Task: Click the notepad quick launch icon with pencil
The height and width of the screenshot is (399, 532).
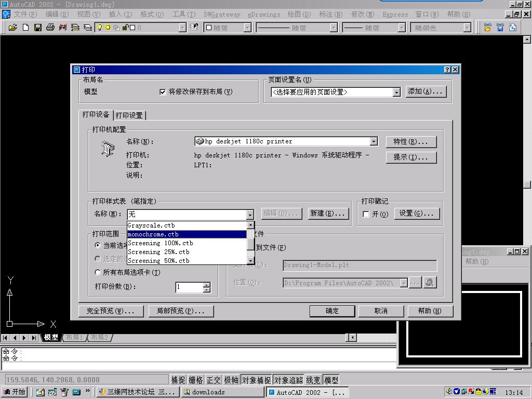Action: click(x=40, y=392)
